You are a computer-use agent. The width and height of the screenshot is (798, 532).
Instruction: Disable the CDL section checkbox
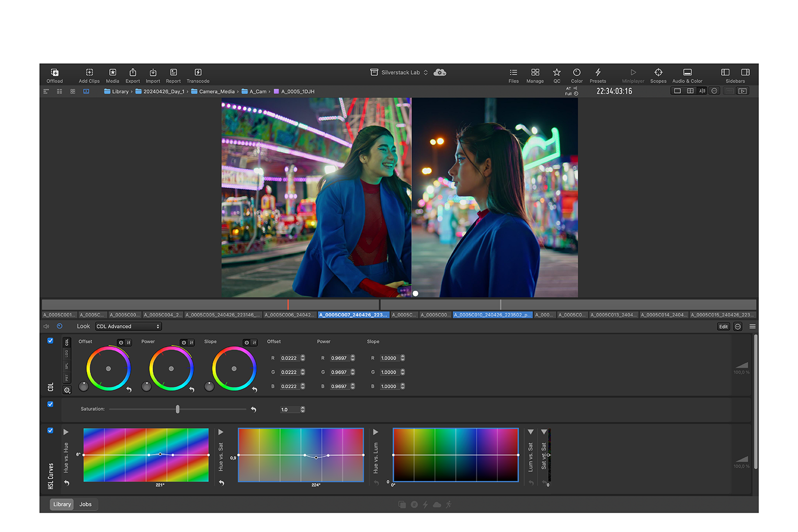click(x=50, y=341)
